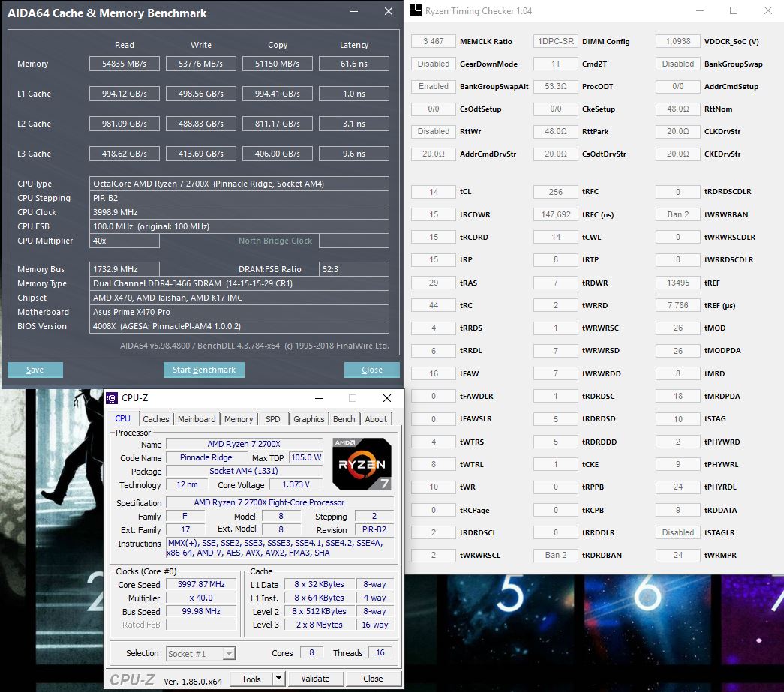Click the Core Speed 3997.87 MHz in CPU-Z
This screenshot has width=784, height=692.
(x=201, y=584)
